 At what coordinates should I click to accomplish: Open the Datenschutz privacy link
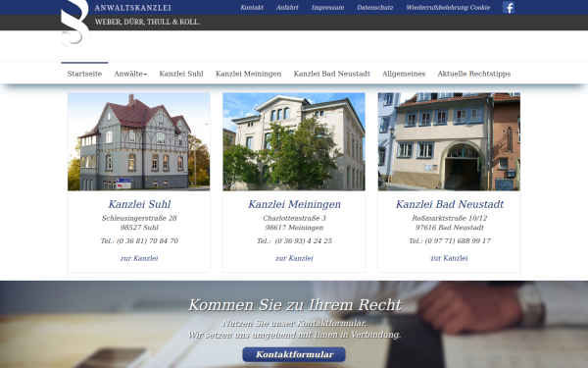375,8
